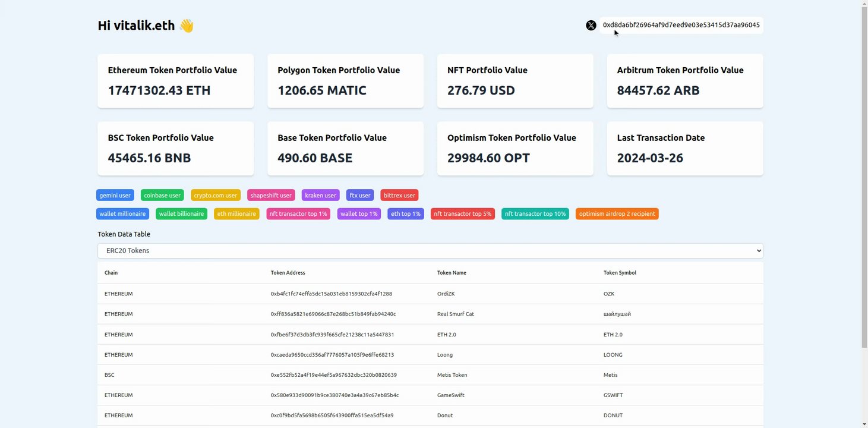Click the scrollbar down arrow
The image size is (868, 428).
tap(864, 424)
